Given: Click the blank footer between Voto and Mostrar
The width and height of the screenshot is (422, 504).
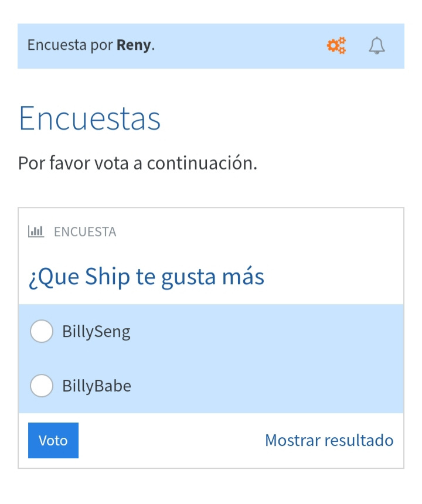Looking at the screenshot, I should point(170,440).
